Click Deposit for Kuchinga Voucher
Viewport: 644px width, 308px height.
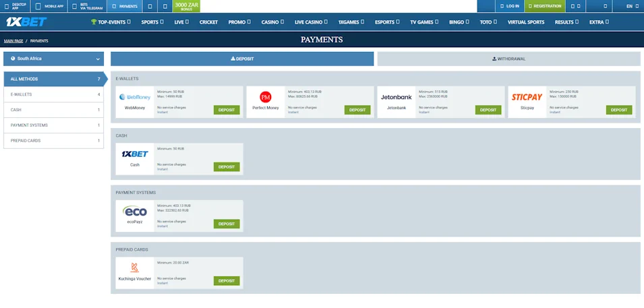(x=227, y=281)
